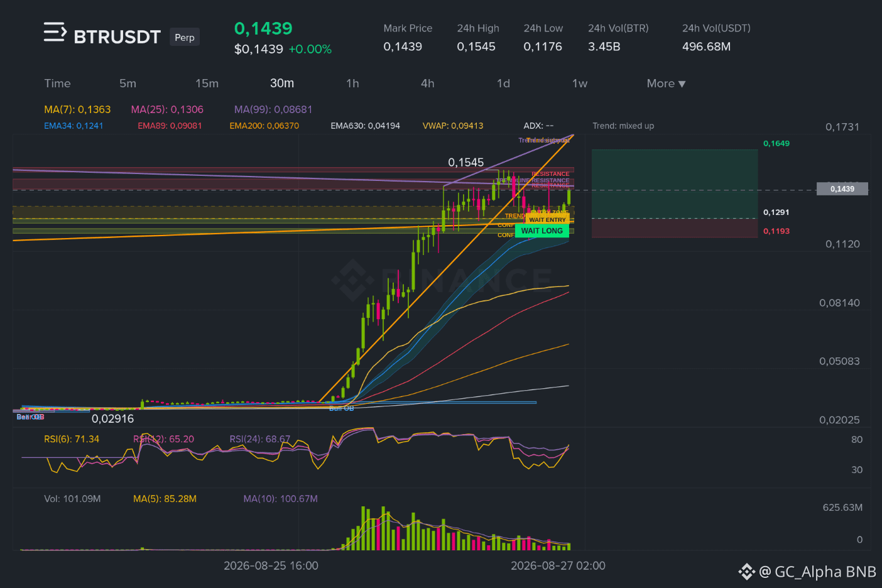
Task: Select the Time chart view tab
Action: [57, 84]
